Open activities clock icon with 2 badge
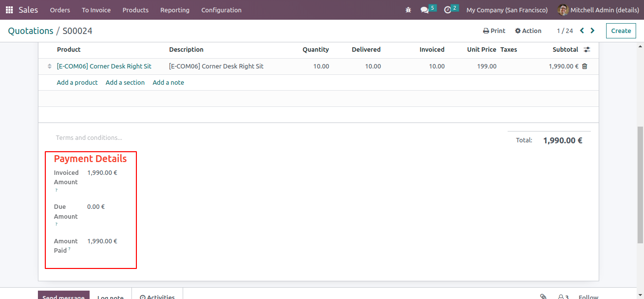Screen dimensions: 644x299 click(x=451, y=9)
